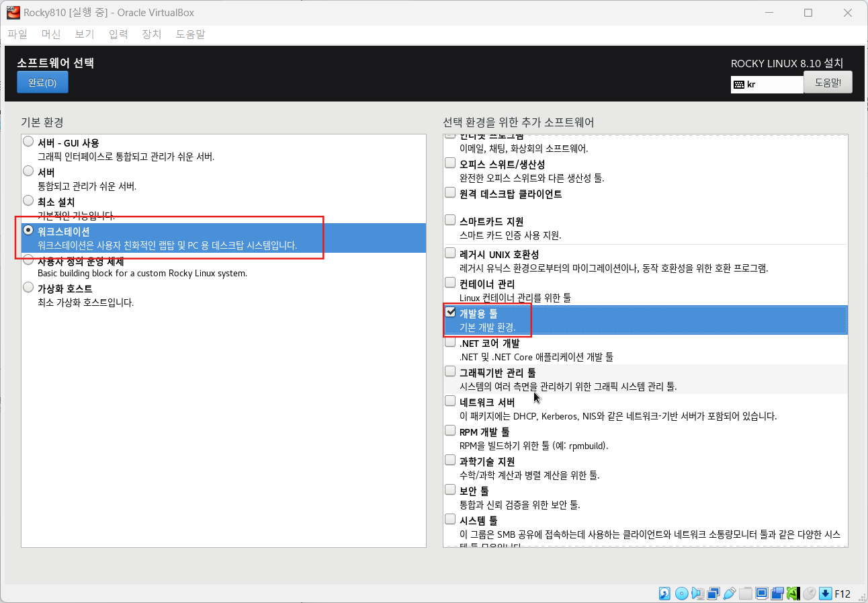Tick the 컨테이너 관리 checkbox
The width and height of the screenshot is (868, 603).
pos(450,282)
